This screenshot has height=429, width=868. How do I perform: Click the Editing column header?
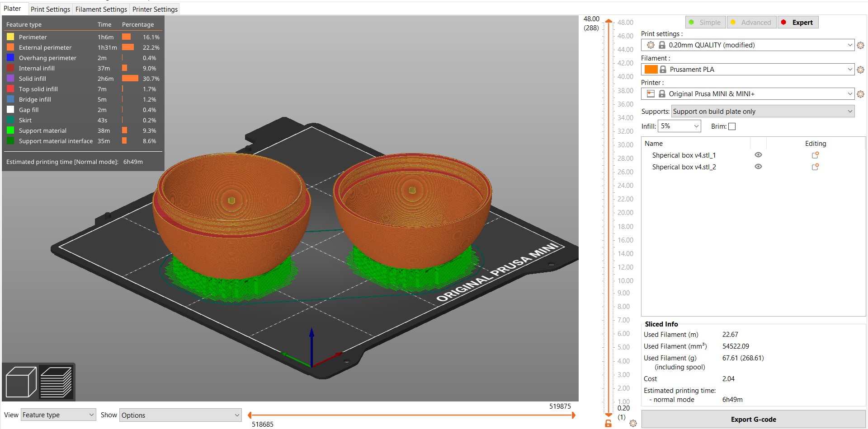[x=816, y=144]
